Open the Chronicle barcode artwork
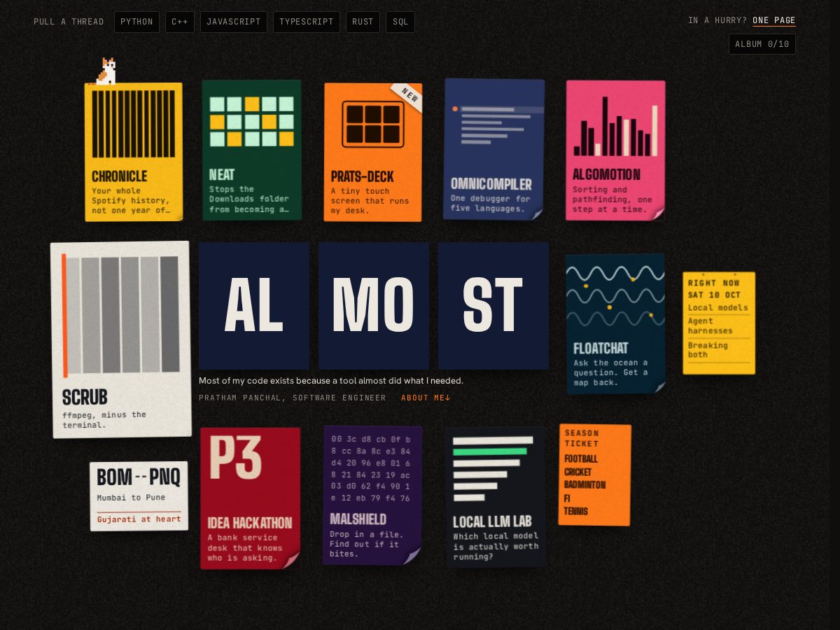 click(x=134, y=124)
